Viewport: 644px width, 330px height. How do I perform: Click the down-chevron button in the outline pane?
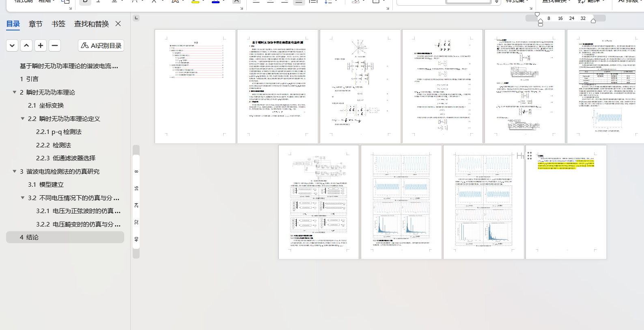pyautogui.click(x=12, y=45)
